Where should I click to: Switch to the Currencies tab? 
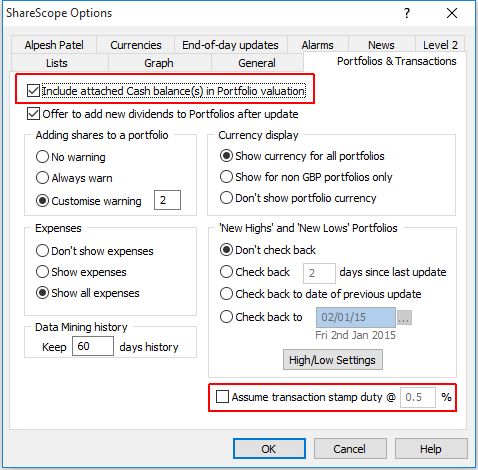pos(136,45)
